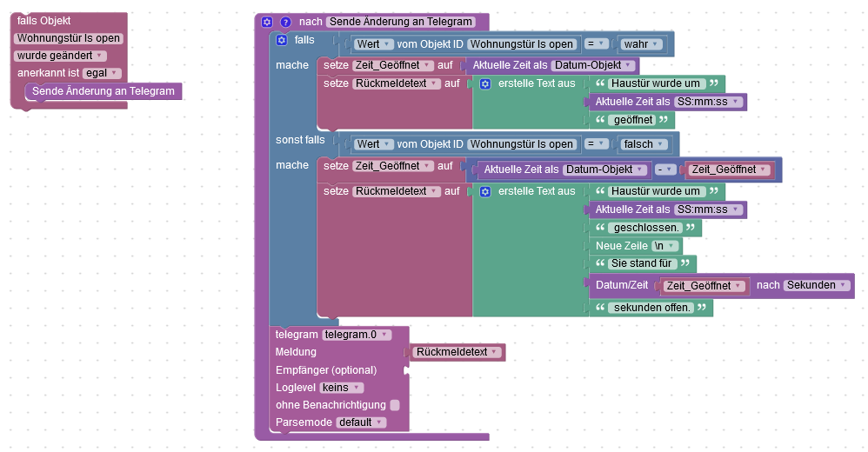Viewport: 868px width, 452px height.
Task: Click the 'Datum/Zeit' block label
Action: 622,285
